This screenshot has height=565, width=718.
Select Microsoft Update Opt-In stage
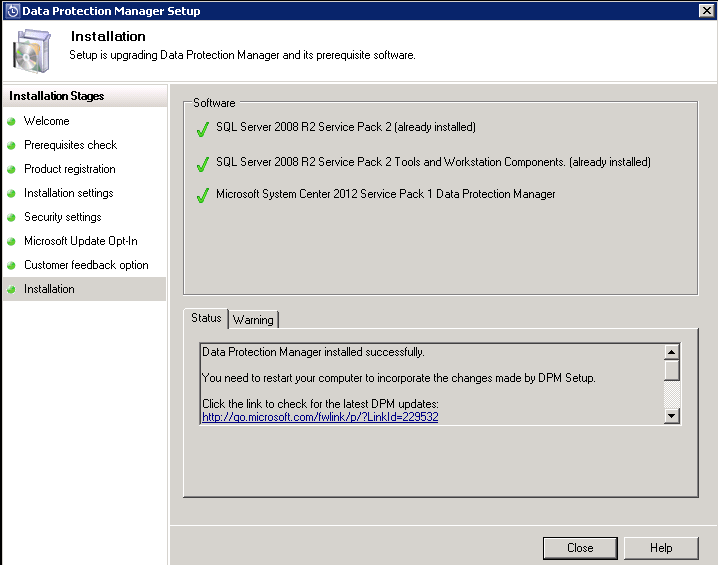tap(80, 241)
